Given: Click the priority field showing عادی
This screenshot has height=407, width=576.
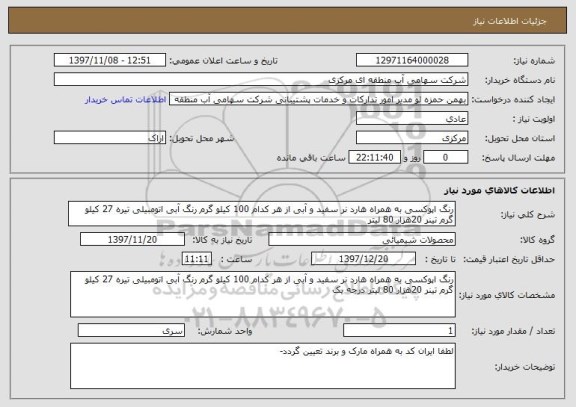Looking at the screenshot, I should coord(412,119).
